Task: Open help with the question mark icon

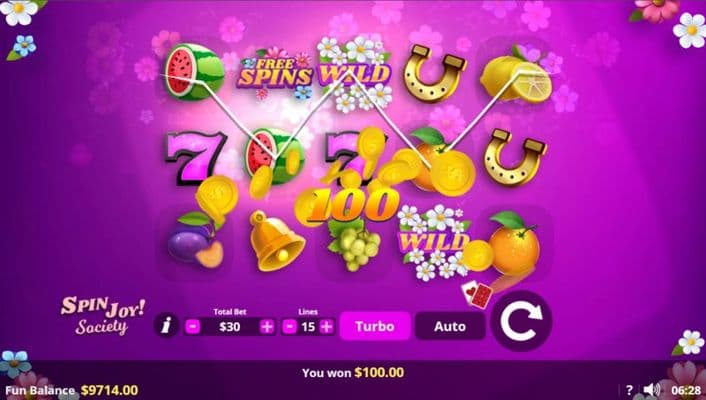Action: click(x=629, y=390)
